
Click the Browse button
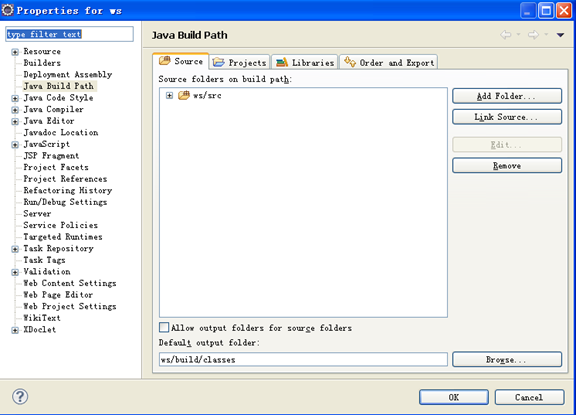click(507, 360)
